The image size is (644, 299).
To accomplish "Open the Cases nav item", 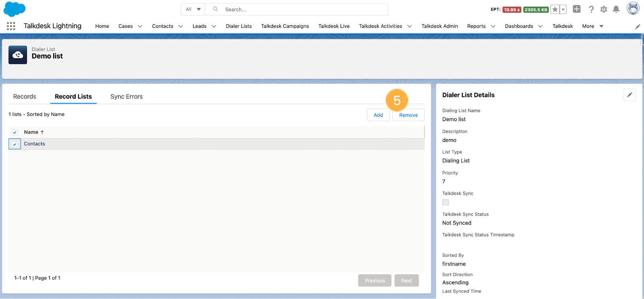I will (126, 26).
